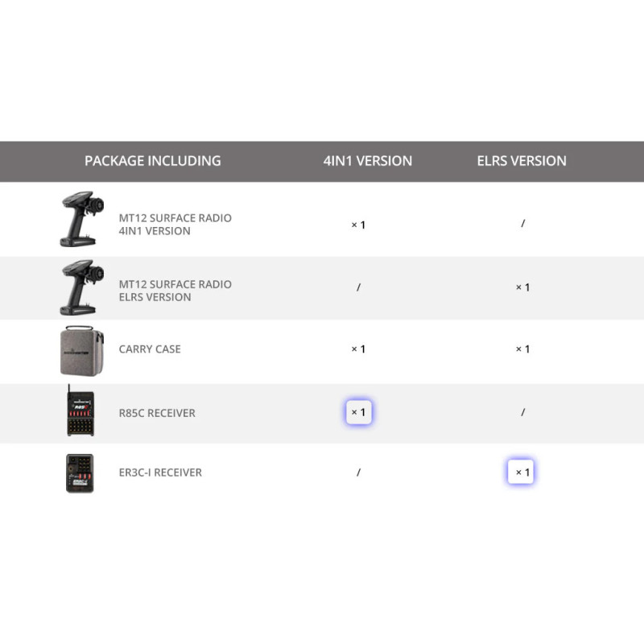Click the CARRY CASE text label
Screen dimensions: 644x644
pyautogui.click(x=150, y=349)
